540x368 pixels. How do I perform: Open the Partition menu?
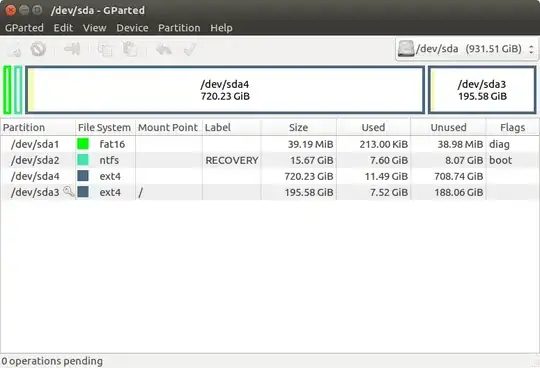179,28
